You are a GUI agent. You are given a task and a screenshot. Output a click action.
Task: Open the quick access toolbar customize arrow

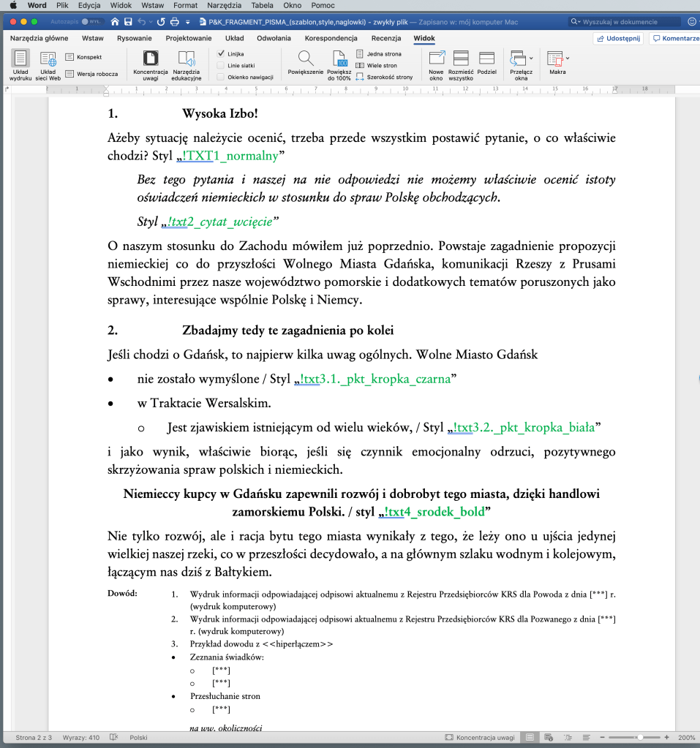pyautogui.click(x=188, y=23)
